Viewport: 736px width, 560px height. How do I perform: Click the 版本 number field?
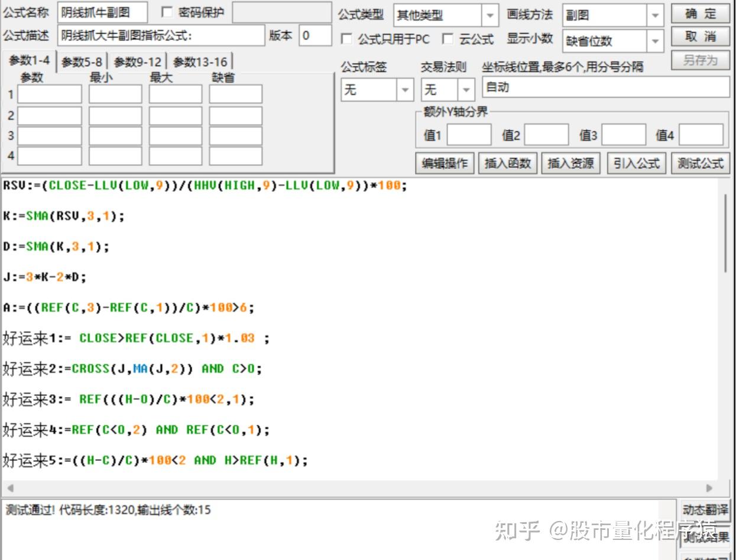(315, 35)
